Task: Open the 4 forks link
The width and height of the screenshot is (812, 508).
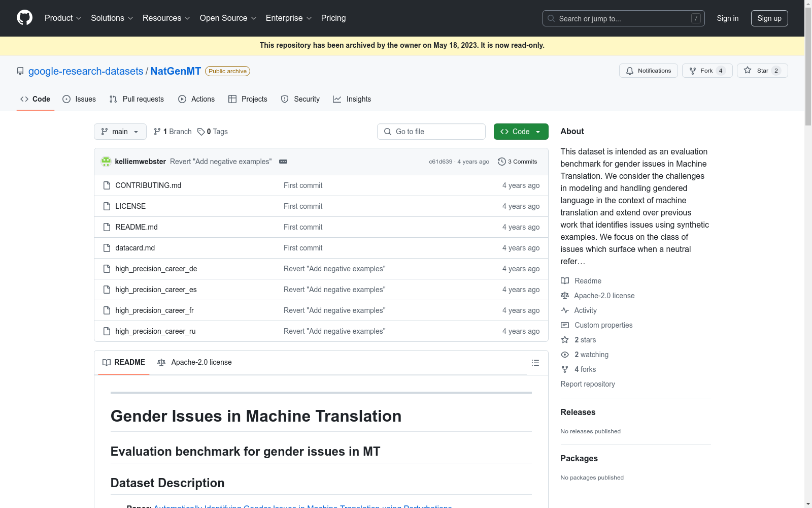Action: [x=585, y=369]
